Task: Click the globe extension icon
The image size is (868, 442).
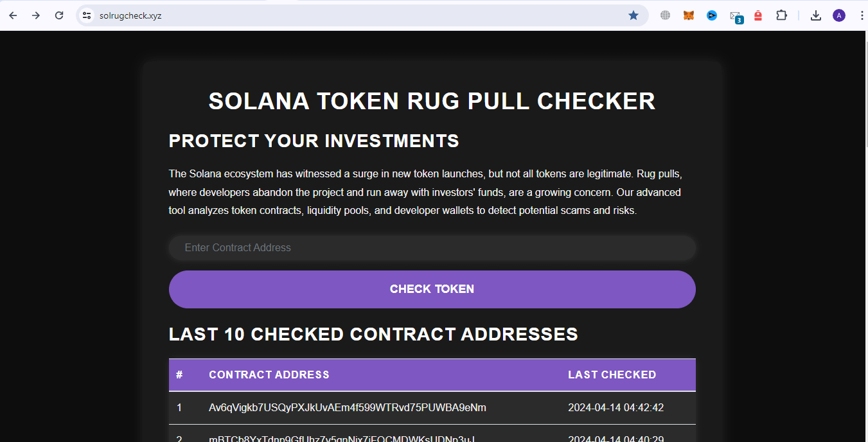Action: point(665,15)
